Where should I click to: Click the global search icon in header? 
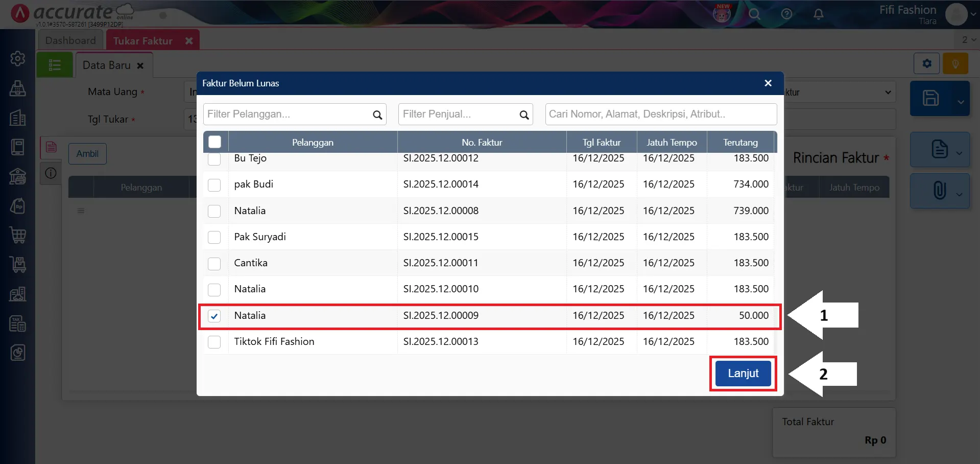(x=754, y=14)
